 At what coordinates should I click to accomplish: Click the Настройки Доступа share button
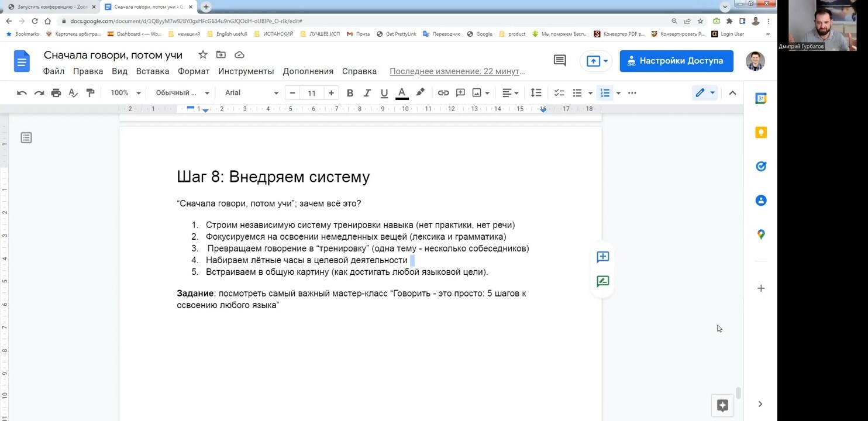click(676, 61)
